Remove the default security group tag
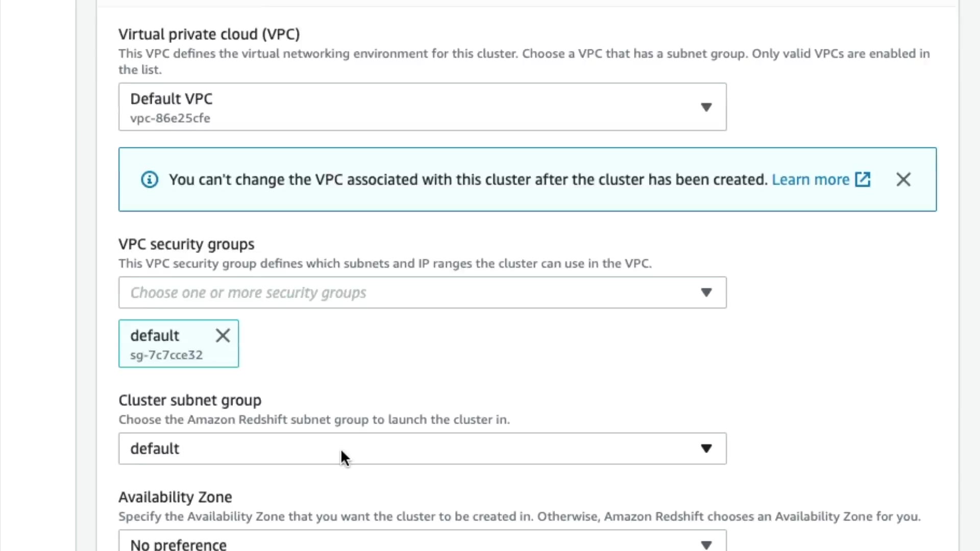The image size is (980, 551). tap(223, 336)
